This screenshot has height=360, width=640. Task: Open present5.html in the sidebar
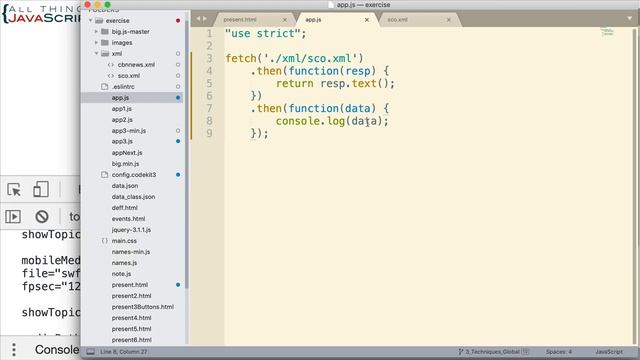tap(131, 329)
